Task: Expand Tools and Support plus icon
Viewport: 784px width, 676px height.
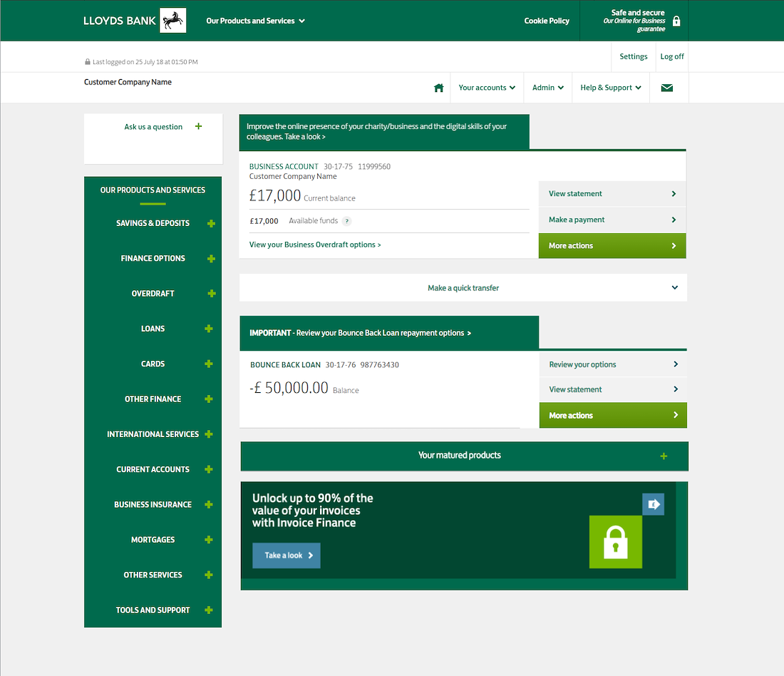Action: coord(209,610)
